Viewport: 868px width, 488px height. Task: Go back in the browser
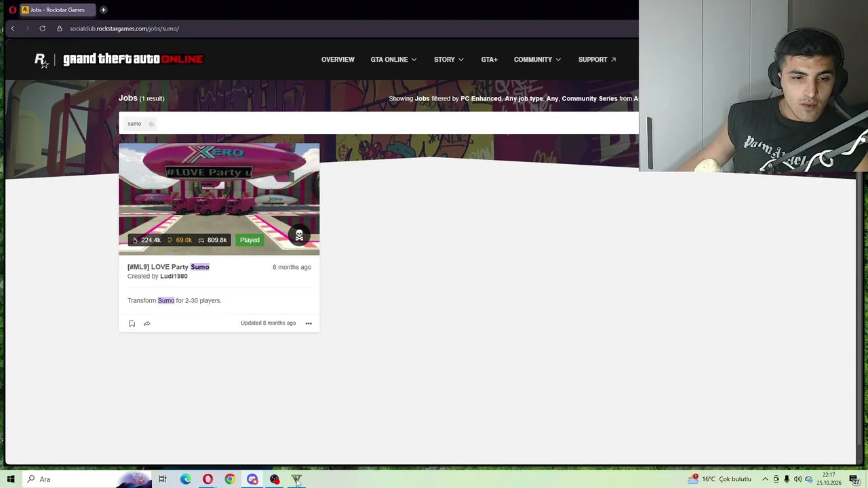pyautogui.click(x=12, y=28)
